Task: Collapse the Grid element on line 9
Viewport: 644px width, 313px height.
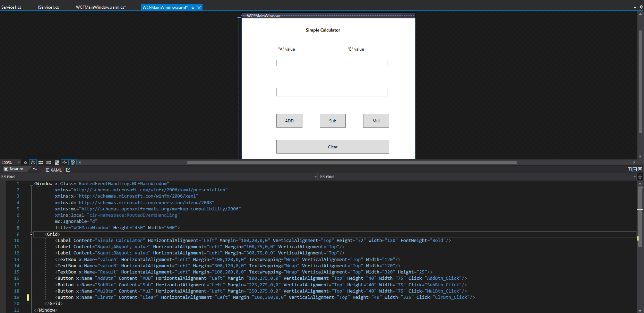Action: pyautogui.click(x=31, y=234)
